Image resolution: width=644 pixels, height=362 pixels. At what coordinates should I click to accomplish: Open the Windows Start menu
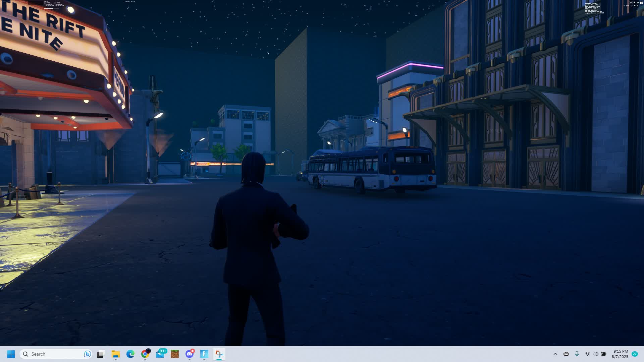[11, 354]
